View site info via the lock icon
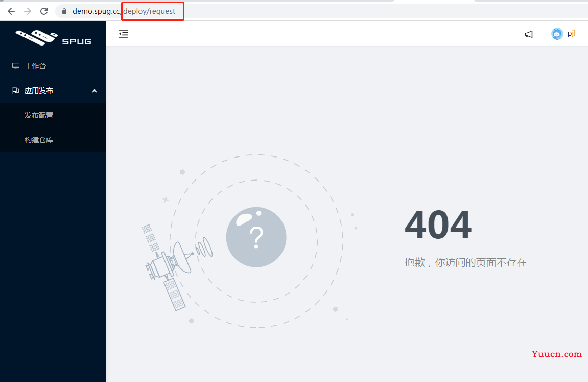Viewport: 588px width, 382px height. (64, 11)
